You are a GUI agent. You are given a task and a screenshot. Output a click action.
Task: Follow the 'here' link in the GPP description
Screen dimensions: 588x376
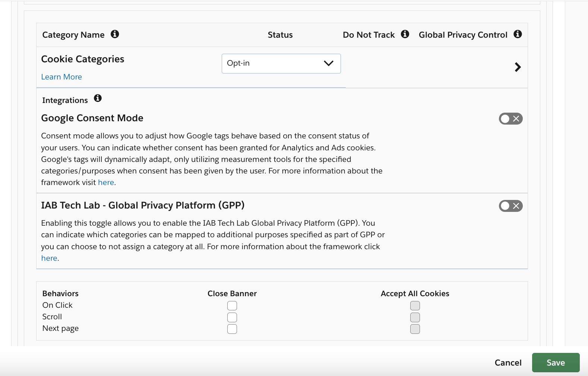pos(49,258)
